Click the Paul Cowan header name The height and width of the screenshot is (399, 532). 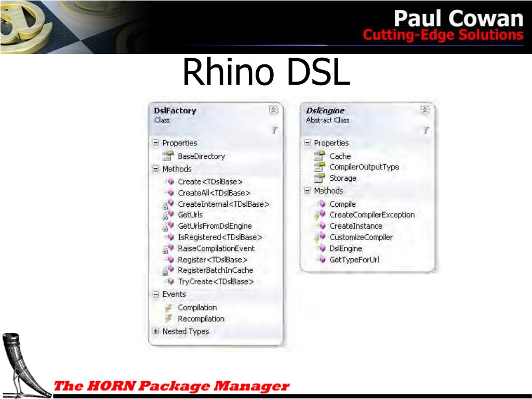(458, 18)
